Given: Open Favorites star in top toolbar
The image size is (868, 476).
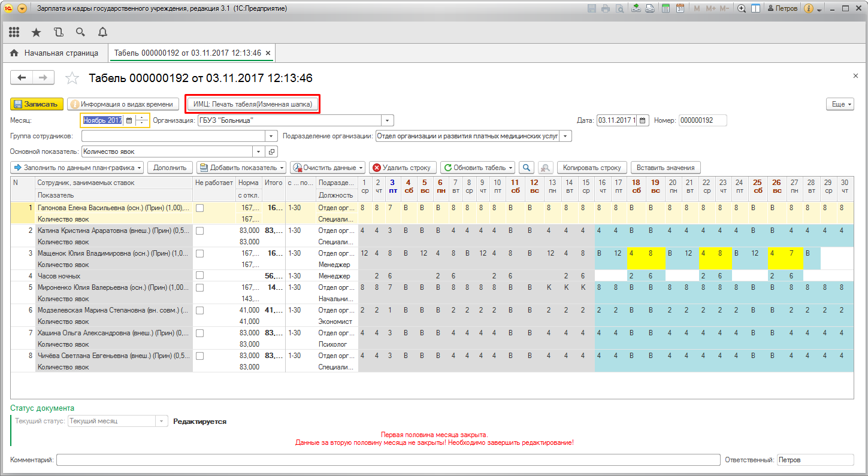Looking at the screenshot, I should pos(36,32).
